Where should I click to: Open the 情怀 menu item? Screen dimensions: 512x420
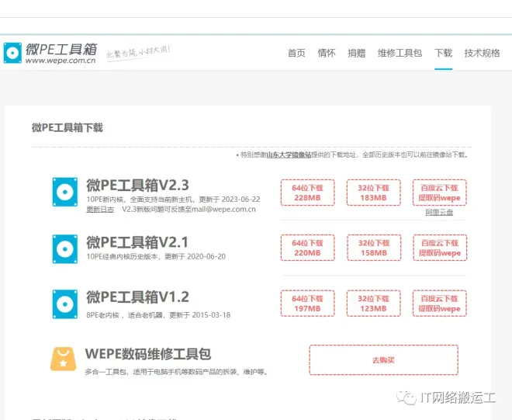(327, 53)
